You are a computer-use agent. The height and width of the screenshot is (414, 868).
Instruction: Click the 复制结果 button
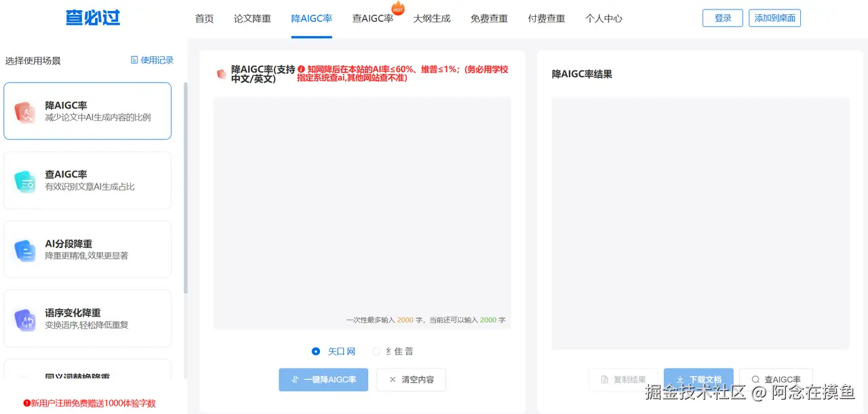623,380
